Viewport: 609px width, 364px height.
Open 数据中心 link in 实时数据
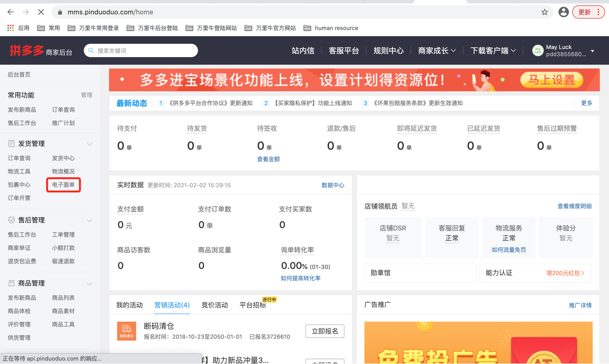pyautogui.click(x=333, y=185)
